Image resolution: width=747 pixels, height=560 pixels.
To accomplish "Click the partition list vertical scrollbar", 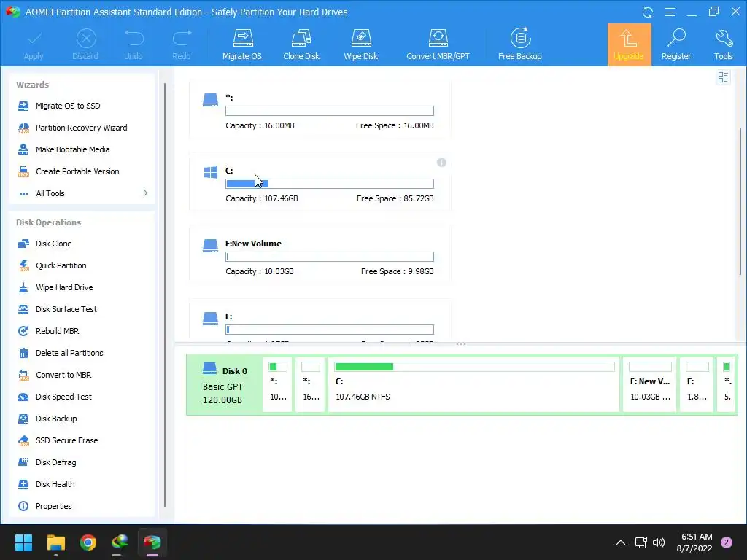I will click(741, 201).
